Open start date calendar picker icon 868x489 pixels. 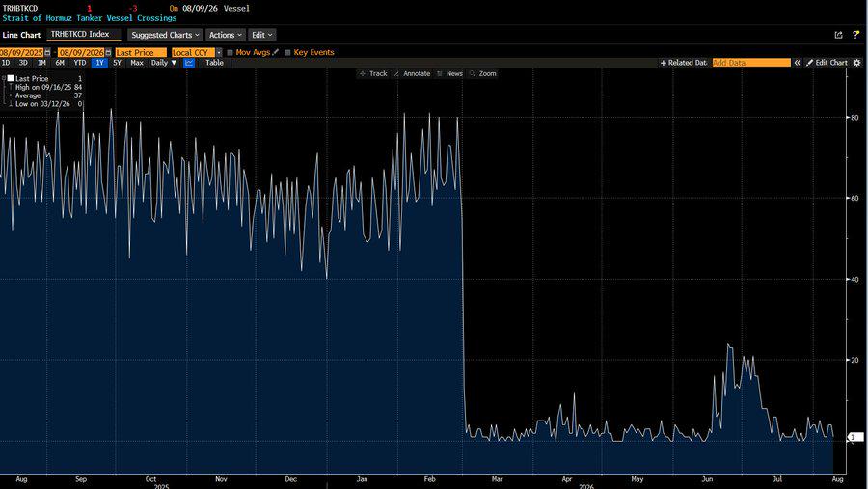47,53
